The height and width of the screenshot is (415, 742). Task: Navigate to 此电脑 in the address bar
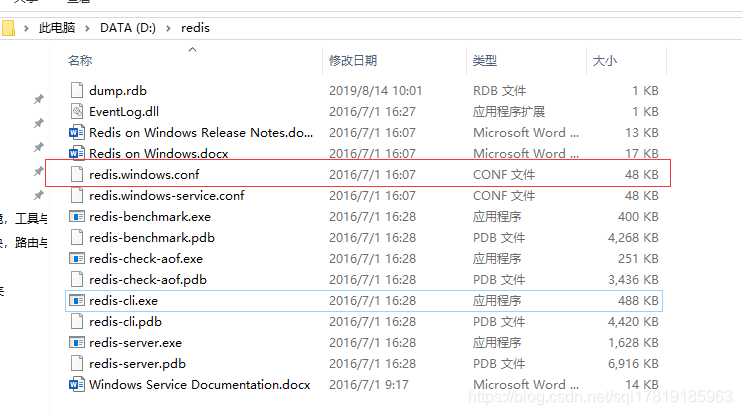click(57, 28)
